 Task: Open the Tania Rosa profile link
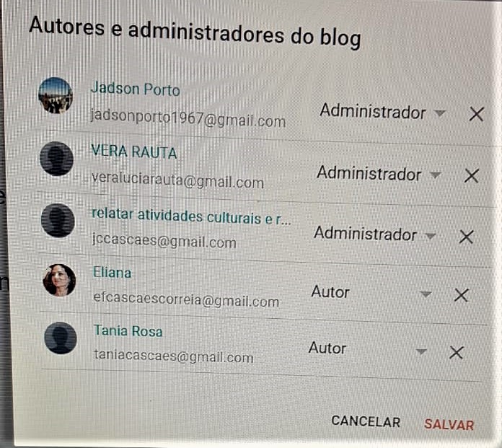(128, 330)
